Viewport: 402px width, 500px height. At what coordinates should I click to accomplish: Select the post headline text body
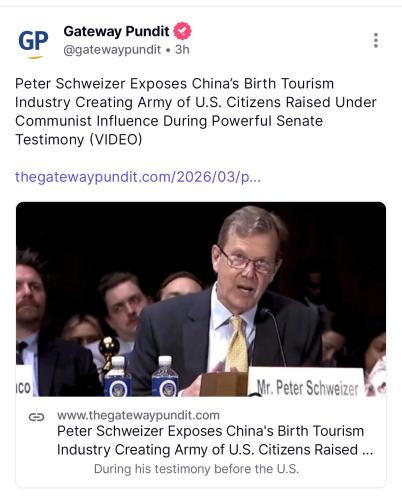pos(196,112)
